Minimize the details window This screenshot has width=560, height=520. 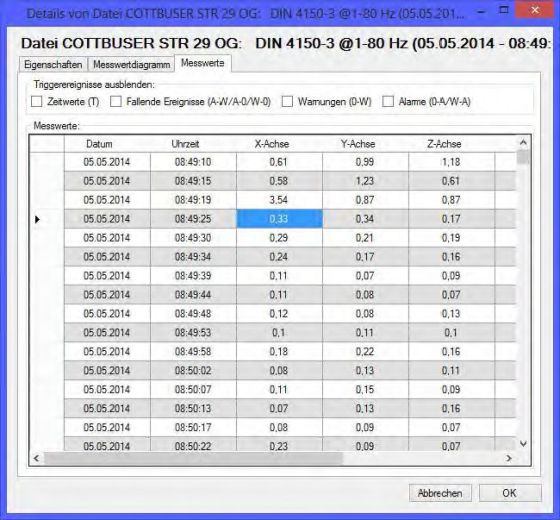(x=480, y=11)
